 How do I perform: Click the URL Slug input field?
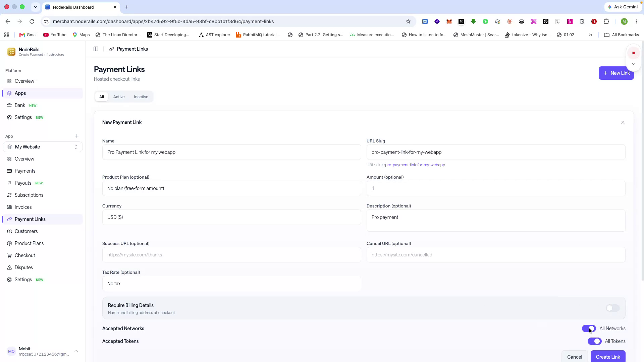(x=496, y=152)
